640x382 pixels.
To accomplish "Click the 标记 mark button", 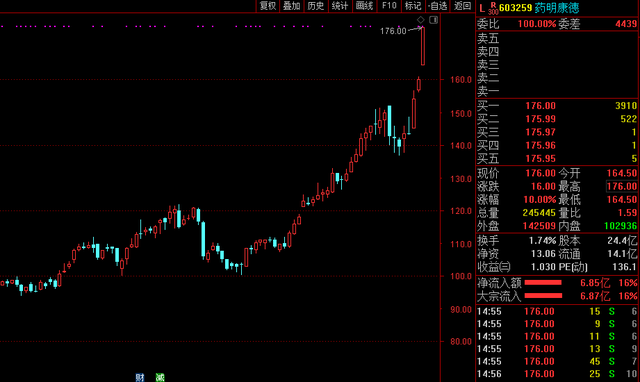I will [413, 6].
